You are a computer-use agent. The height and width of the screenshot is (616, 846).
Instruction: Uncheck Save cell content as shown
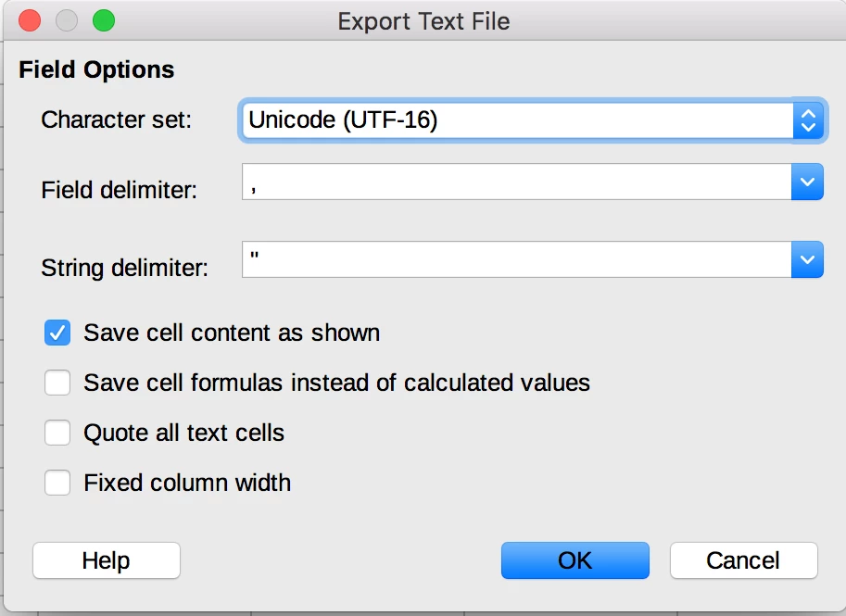click(x=57, y=333)
